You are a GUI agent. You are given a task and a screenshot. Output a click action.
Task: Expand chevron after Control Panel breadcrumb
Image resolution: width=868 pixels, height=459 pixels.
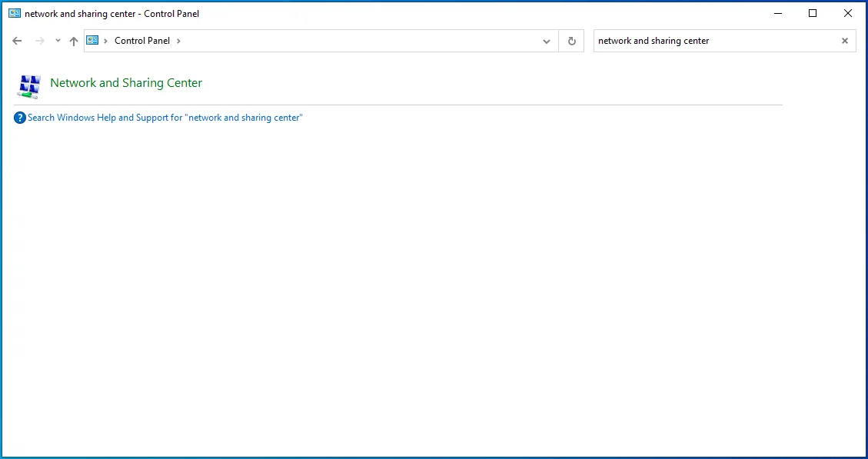point(178,41)
